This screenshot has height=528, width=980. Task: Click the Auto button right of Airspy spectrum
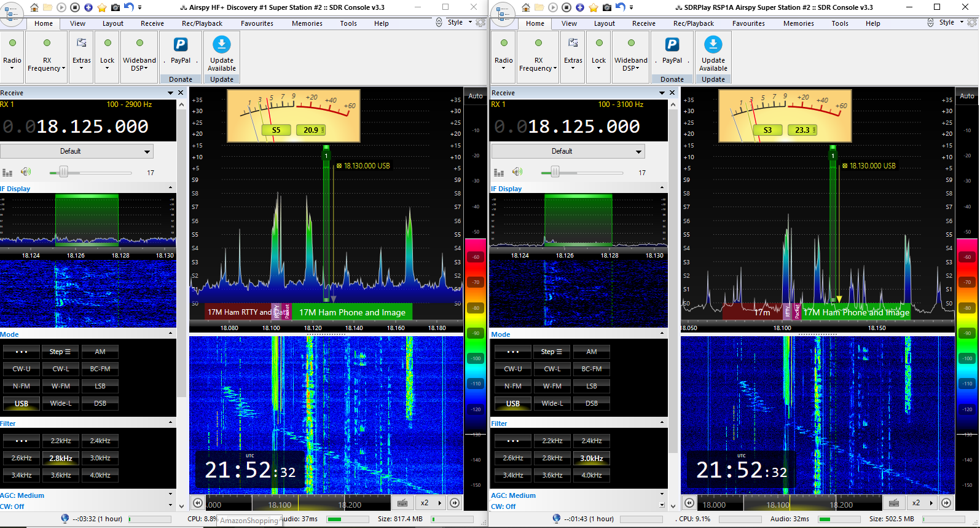click(476, 96)
